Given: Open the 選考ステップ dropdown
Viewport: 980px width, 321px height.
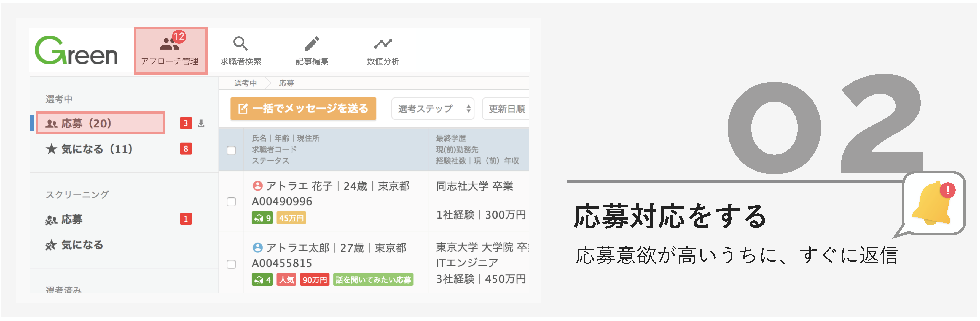Looking at the screenshot, I should (433, 109).
